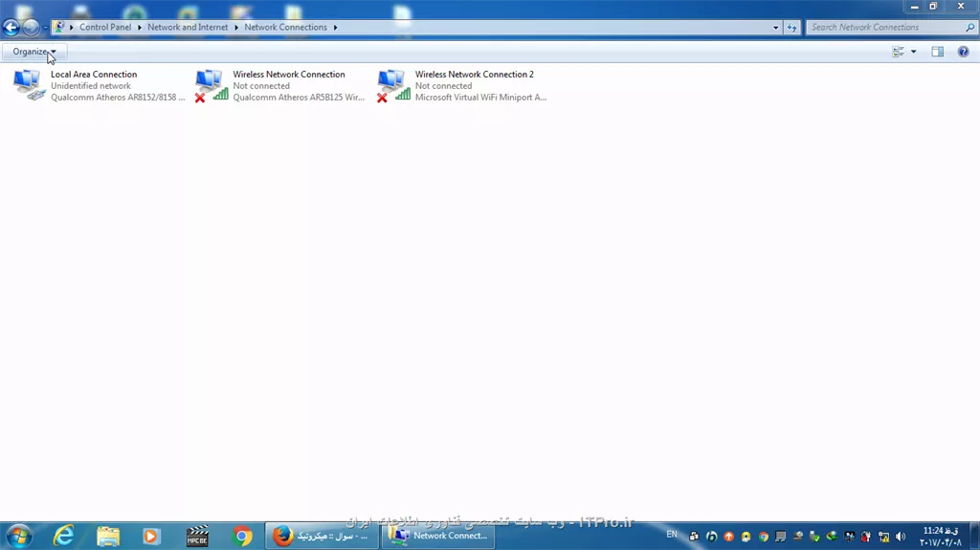Expand the address bar history dropdown
Viewport: 980px width, 550px height.
point(775,28)
